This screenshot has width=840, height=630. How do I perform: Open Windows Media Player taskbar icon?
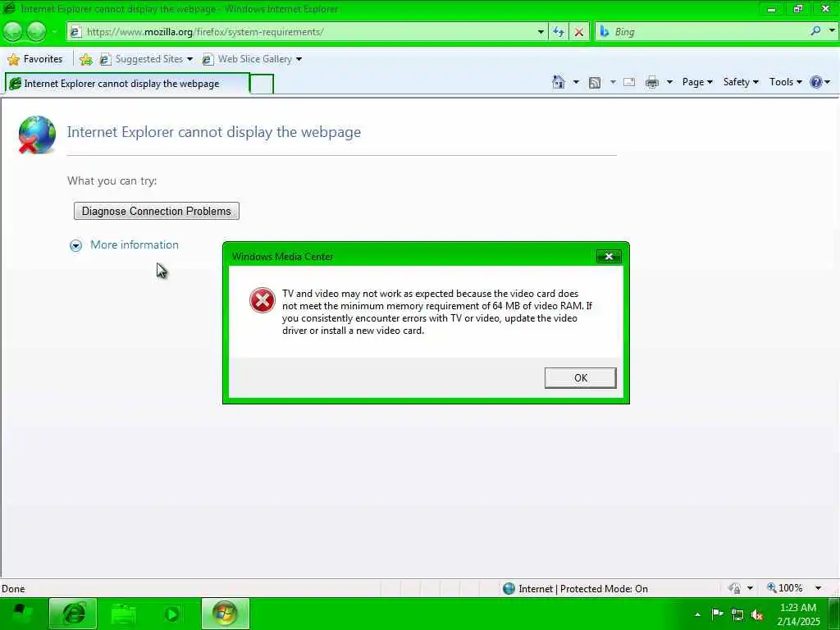[x=172, y=614]
